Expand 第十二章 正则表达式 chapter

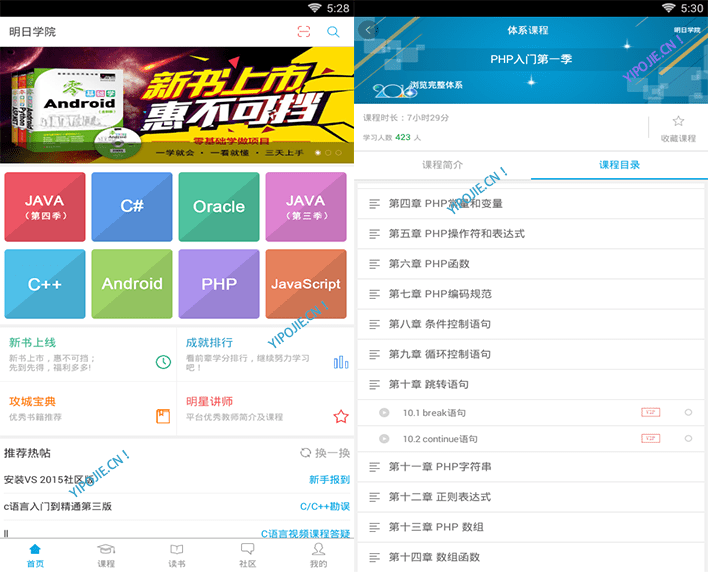point(531,497)
